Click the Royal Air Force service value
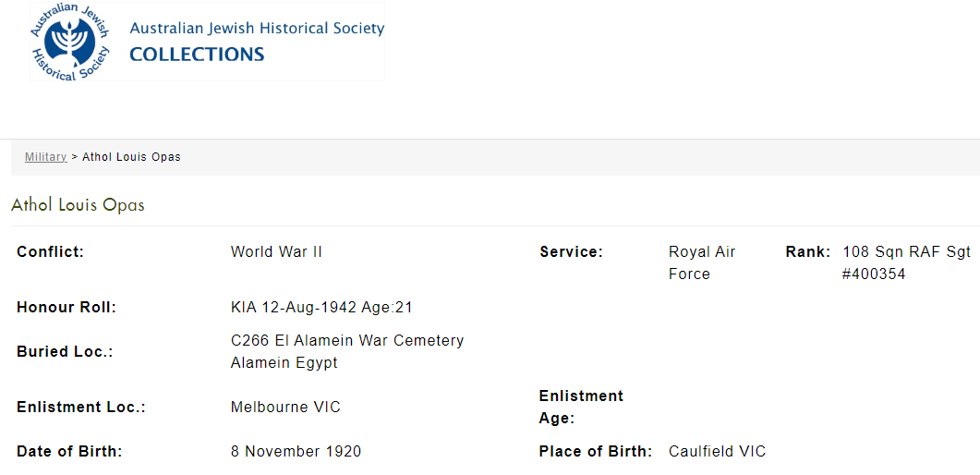This screenshot has height=475, width=980. click(702, 262)
